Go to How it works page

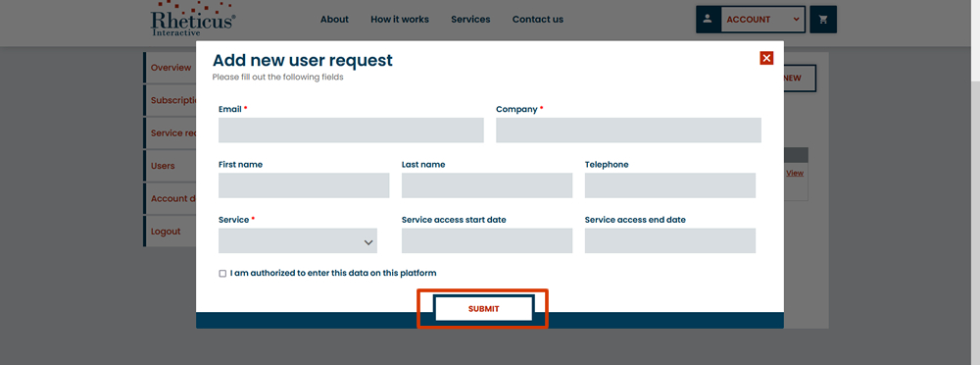400,20
